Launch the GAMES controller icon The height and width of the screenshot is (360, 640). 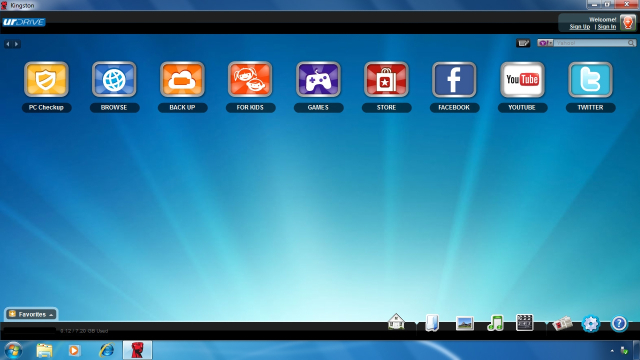(318, 79)
